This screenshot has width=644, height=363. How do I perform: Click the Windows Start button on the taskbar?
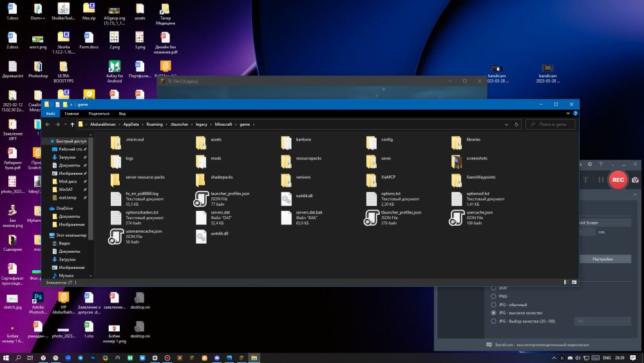(x=6, y=358)
